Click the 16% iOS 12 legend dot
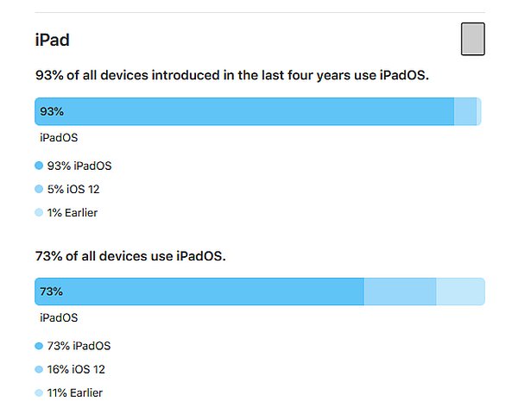This screenshot has width=518, height=420. coord(39,369)
